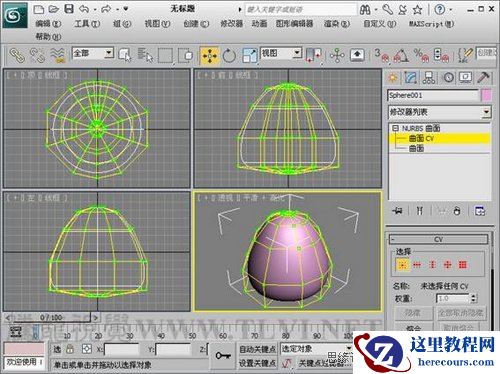Screen dimensions: 500x374
Task: Click the star favorites icon
Action: tap(417, 10)
